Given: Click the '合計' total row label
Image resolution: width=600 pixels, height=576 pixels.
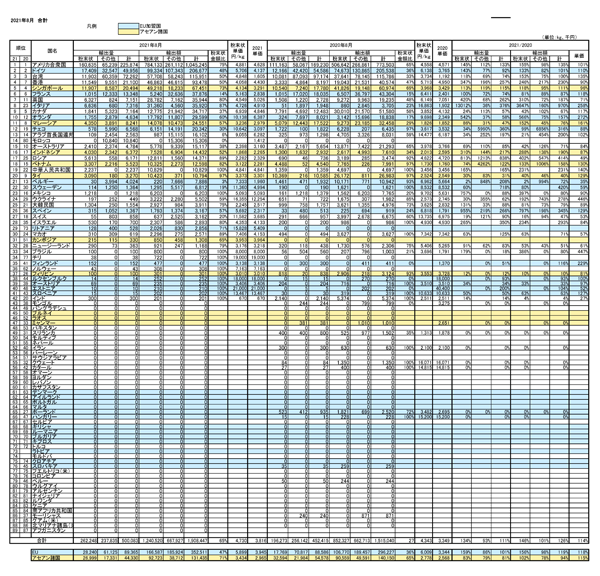Looking at the screenshot, I should (41, 541).
